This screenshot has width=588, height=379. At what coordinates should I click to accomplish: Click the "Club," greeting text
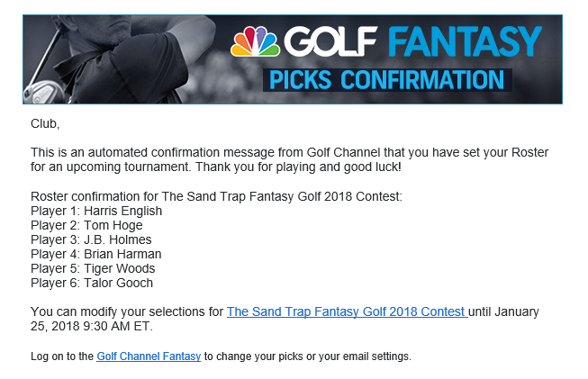[44, 122]
